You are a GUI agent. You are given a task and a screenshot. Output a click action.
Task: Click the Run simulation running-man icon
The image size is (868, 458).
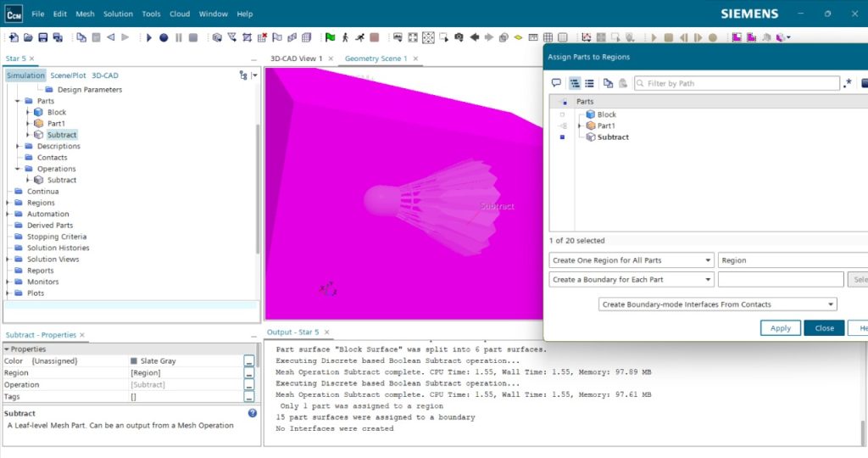click(359, 37)
